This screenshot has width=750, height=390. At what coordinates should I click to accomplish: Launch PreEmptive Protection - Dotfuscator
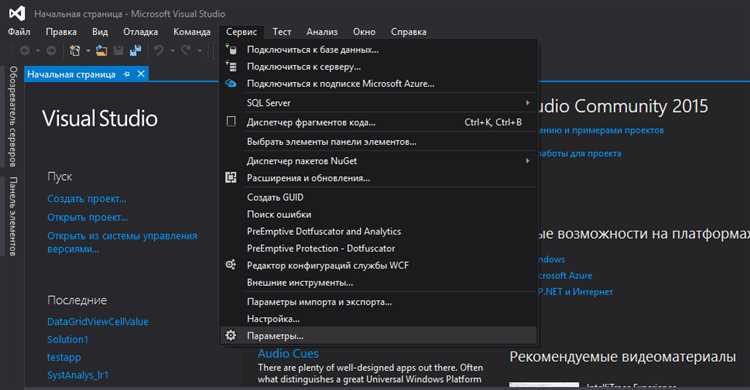tap(379, 248)
